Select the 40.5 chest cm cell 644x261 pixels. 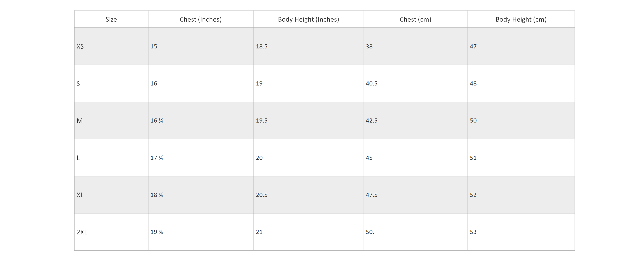[415, 83]
